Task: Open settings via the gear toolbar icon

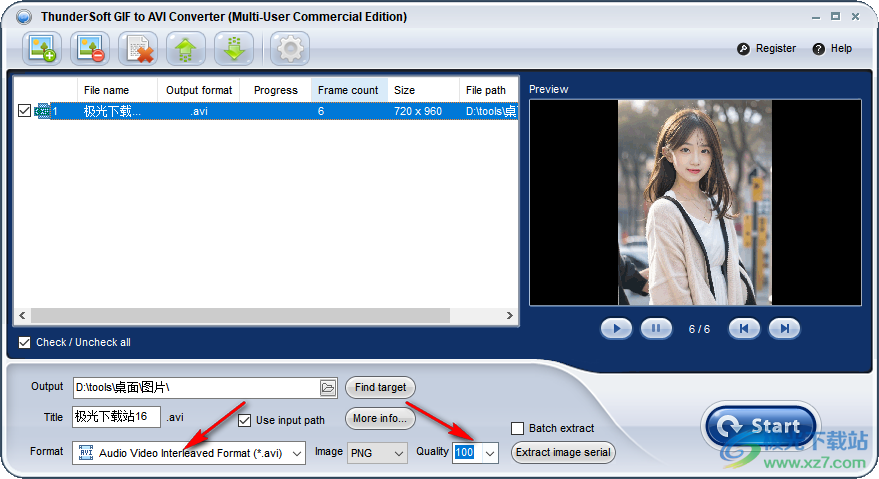Action: click(290, 49)
